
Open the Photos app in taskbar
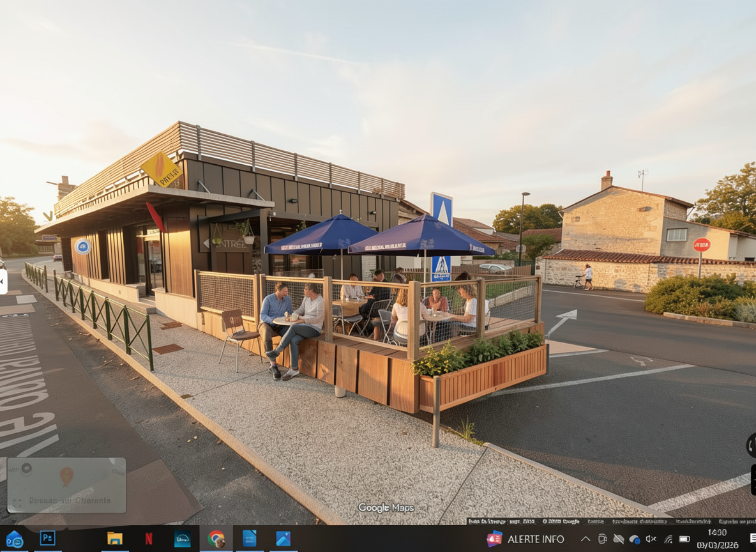[283, 539]
